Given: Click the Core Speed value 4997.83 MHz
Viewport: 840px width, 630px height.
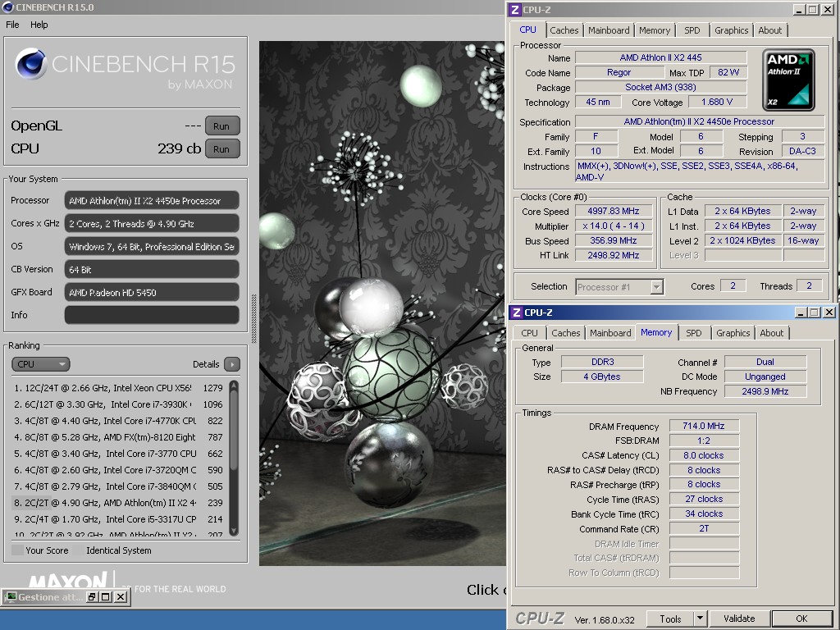Looking at the screenshot, I should [x=614, y=211].
